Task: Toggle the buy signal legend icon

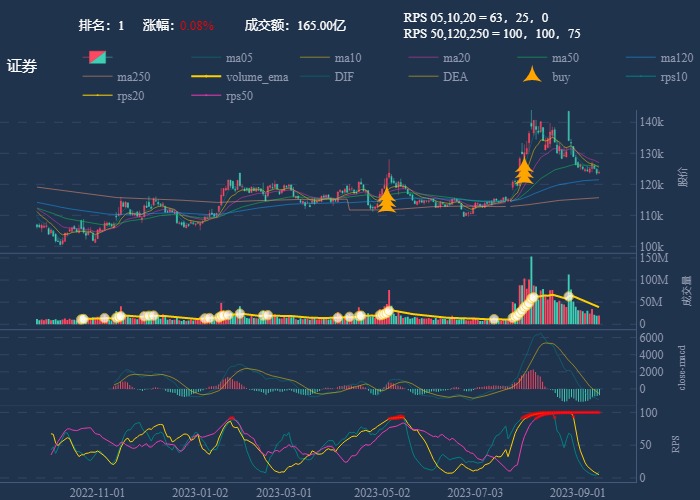Action: point(532,77)
